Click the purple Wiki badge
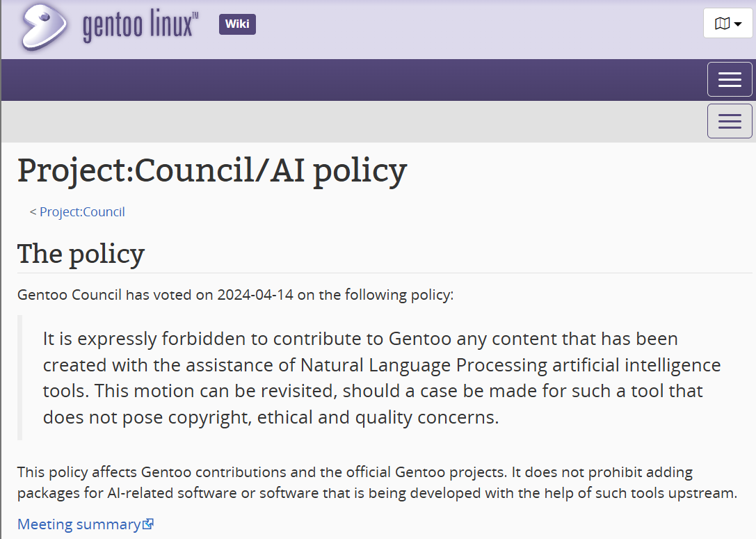Image resolution: width=756 pixels, height=539 pixels. [x=237, y=24]
